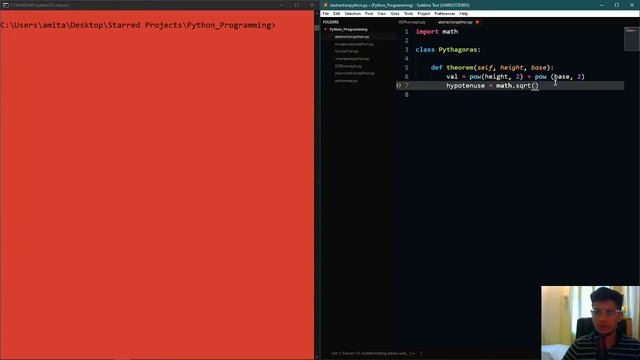Click 'Pythagoras' class name on line 3
This screenshot has height=360, width=640.
[x=458, y=49]
